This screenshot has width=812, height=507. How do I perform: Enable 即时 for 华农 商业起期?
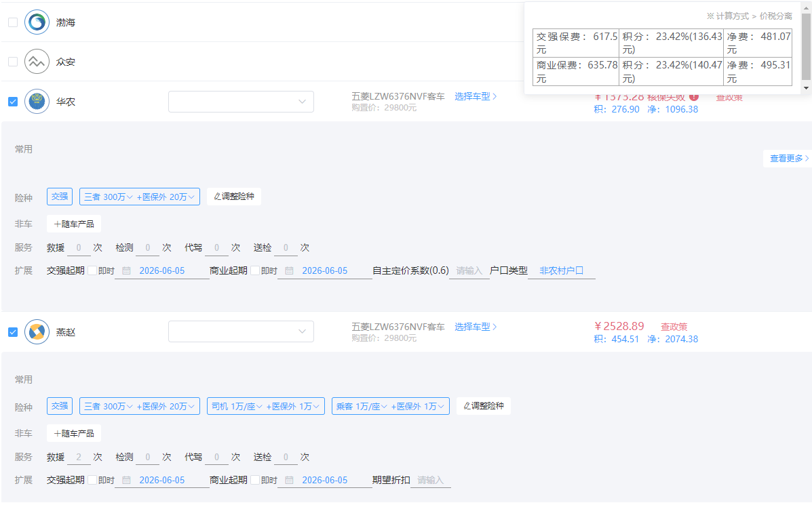click(255, 270)
